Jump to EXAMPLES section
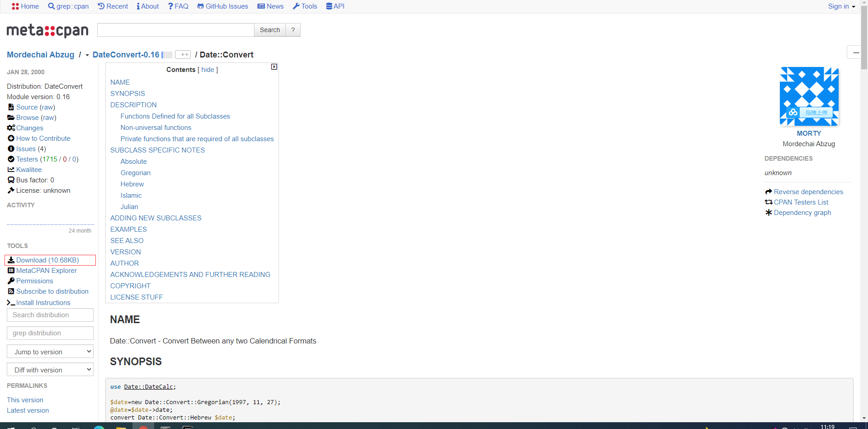 [129, 229]
